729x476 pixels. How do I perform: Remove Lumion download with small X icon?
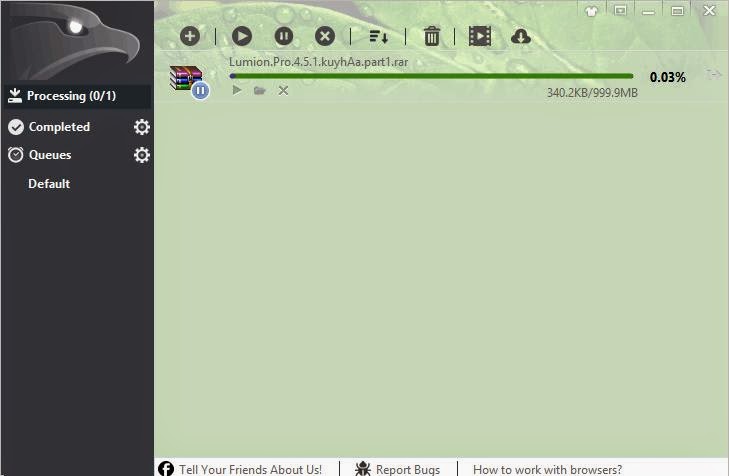point(283,91)
